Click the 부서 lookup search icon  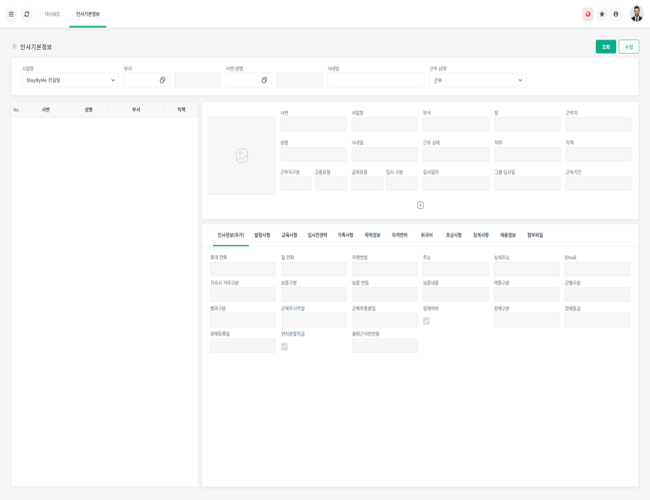[163, 80]
